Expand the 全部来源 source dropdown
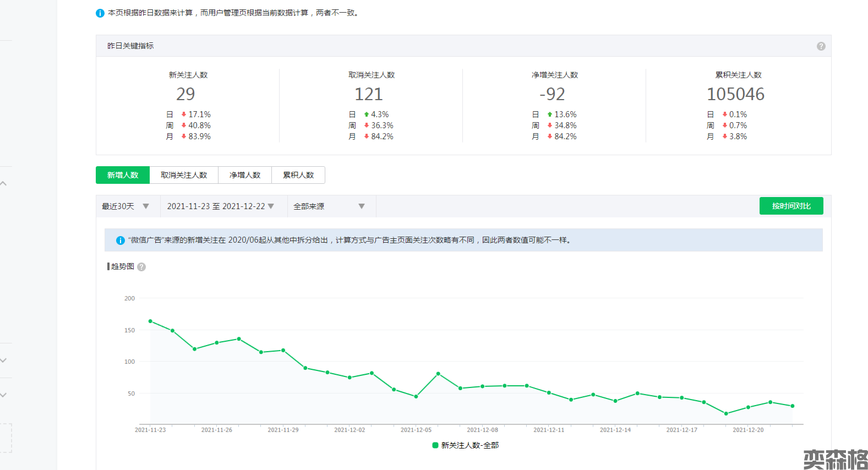Screen dimensions: 868x470 coord(329,206)
